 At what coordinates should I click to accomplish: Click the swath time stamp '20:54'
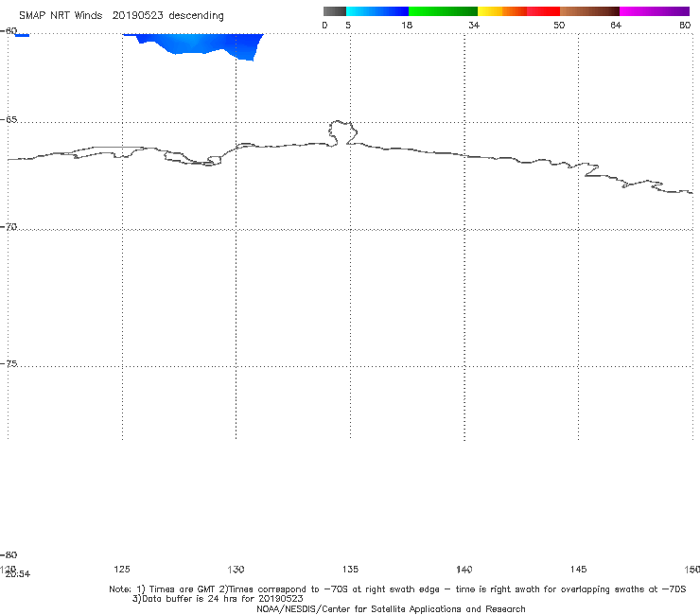tap(18, 574)
